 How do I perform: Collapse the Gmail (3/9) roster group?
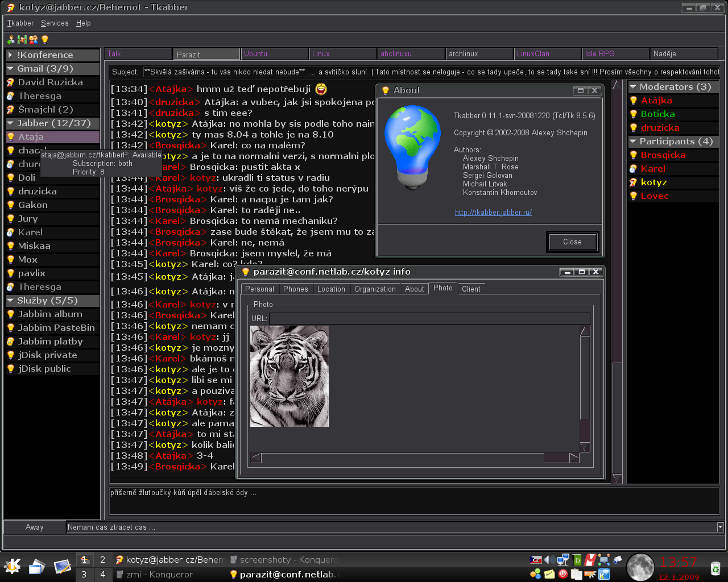[x=10, y=69]
